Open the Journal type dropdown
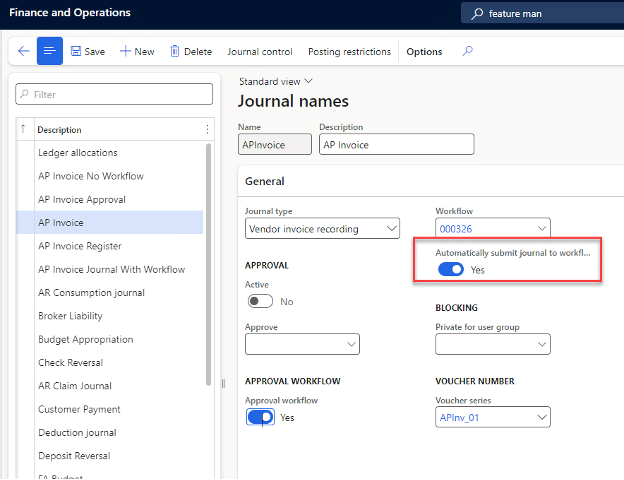The image size is (624, 480). coord(322,228)
